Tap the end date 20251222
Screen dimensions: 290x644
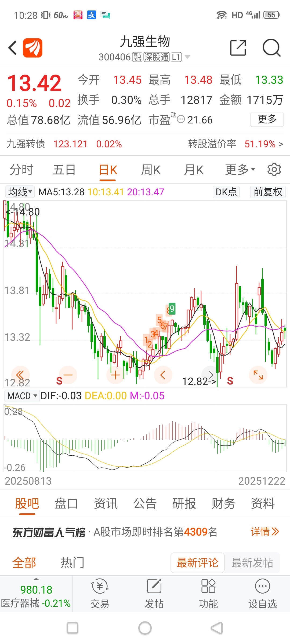pyautogui.click(x=262, y=481)
